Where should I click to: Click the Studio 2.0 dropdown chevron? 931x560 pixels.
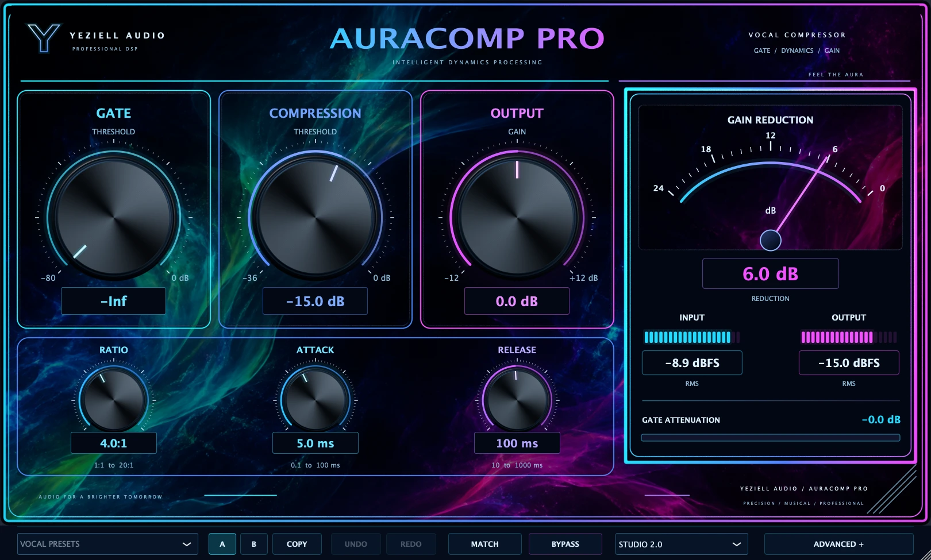coord(736,544)
